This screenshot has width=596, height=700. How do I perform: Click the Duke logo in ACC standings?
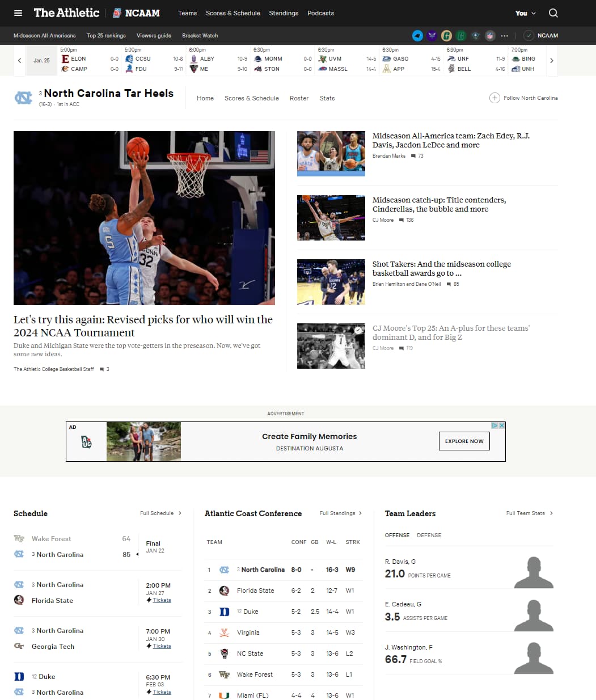coord(225,612)
